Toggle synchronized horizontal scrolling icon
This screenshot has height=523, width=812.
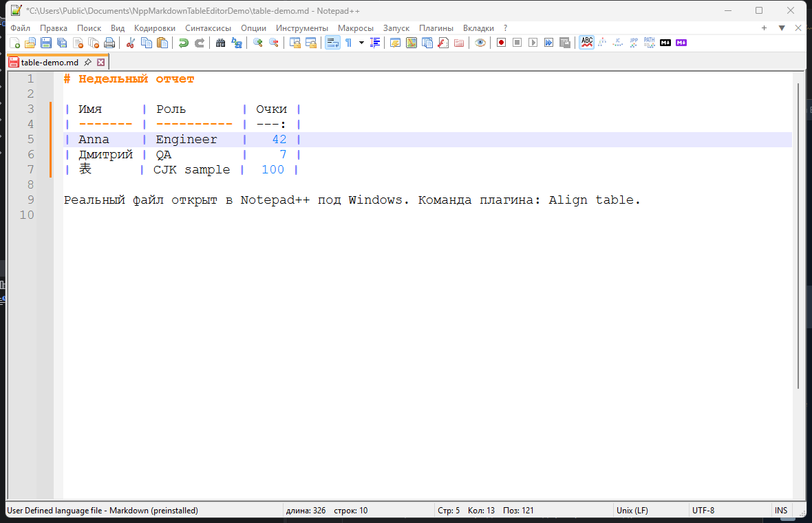pyautogui.click(x=311, y=43)
